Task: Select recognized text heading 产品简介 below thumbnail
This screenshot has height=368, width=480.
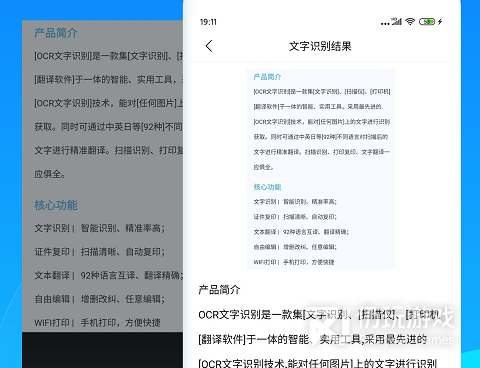Action: point(219,290)
